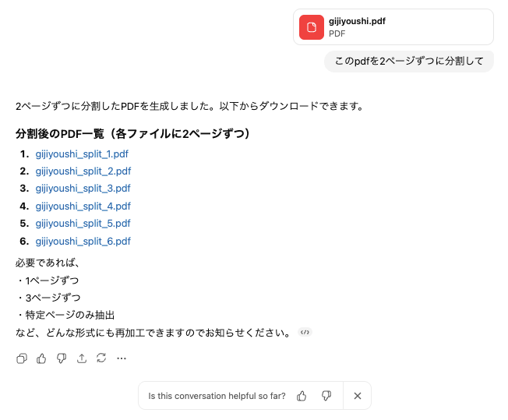This screenshot has width=508, height=420.
Task: Regenerate the assistant response
Action: coord(101,358)
